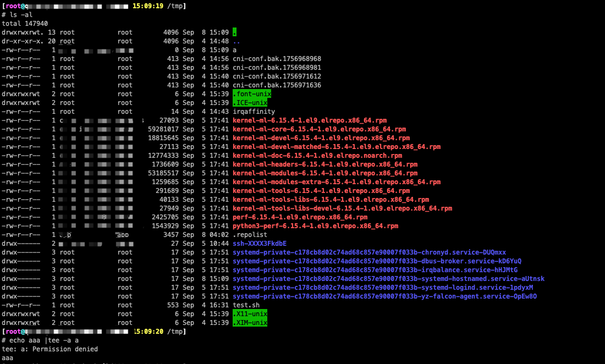Screen dimensions: 605x364
Task: Click kernel-ml-modules-extra rpm filename
Action: [x=337, y=182]
